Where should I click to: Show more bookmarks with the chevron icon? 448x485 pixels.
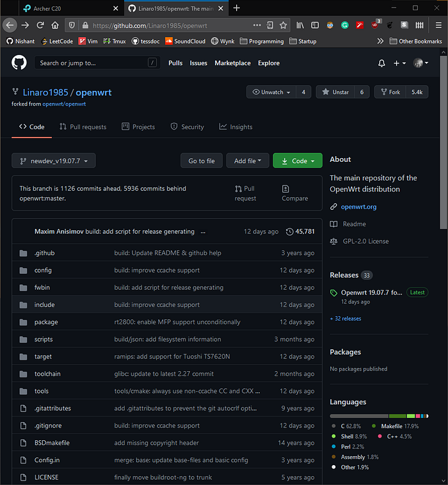coord(380,41)
